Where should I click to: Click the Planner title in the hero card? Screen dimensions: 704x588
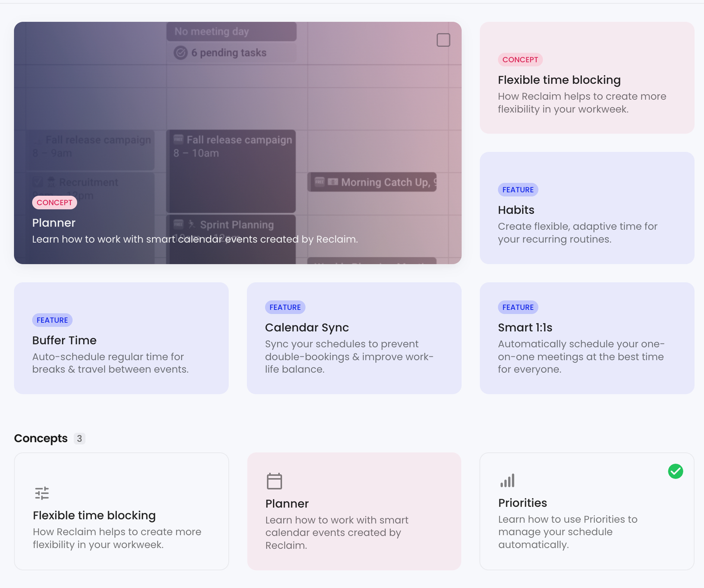coord(54,223)
